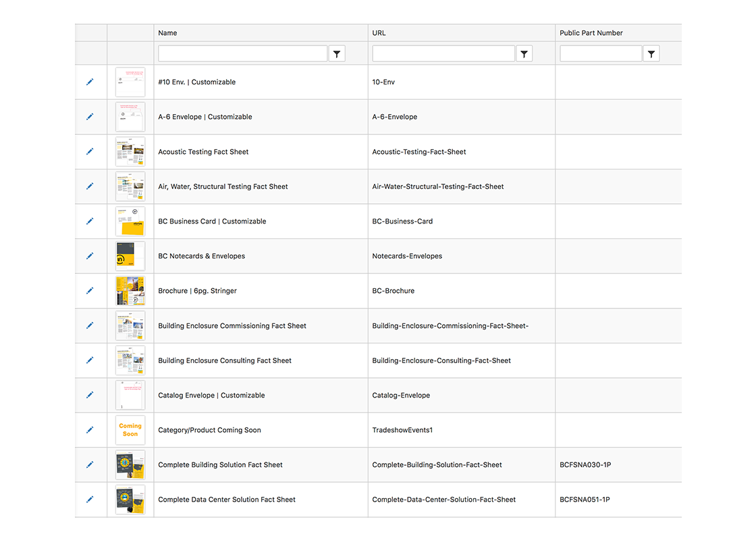The image size is (756, 540).
Task: Open editor for Catalog Envelope row
Action: 90,396
